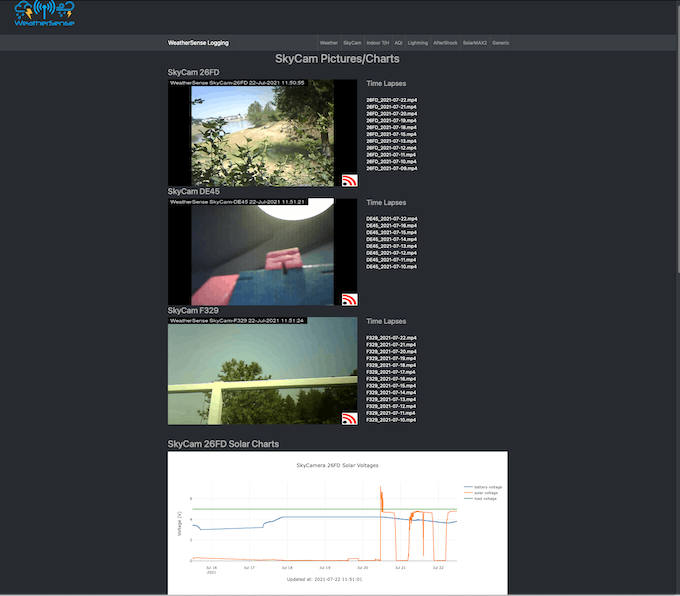Open 26FD_2021-07-09.mp4 link
Image resolution: width=680 pixels, height=596 pixels.
click(x=392, y=168)
